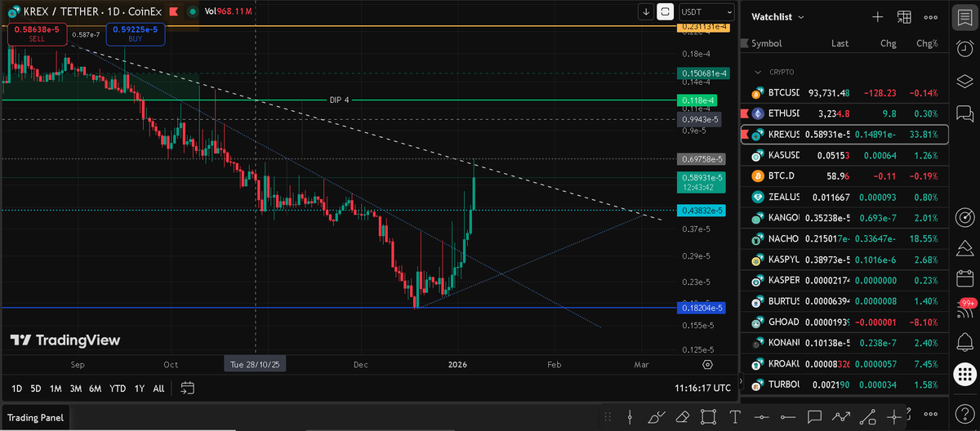Select the Path zigzag arrow tool

(x=842, y=417)
